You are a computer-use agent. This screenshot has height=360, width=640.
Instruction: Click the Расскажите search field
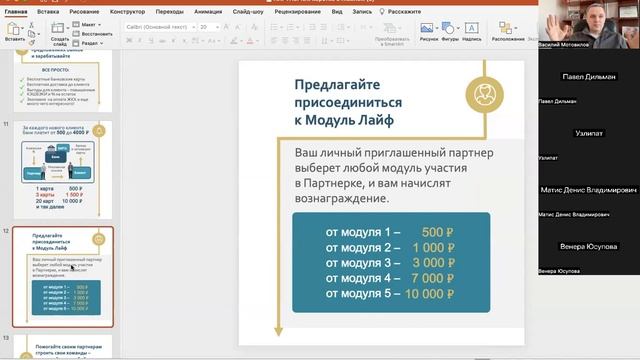(400, 12)
